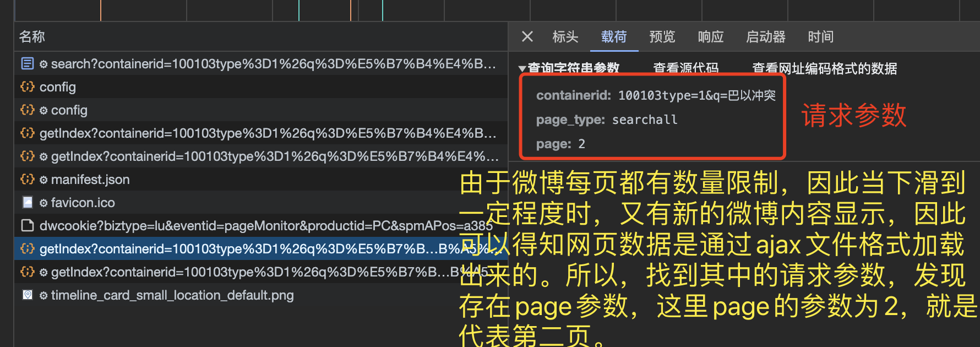Image resolution: width=980 pixels, height=347 pixels.
Task: Switch to the 响应 tab
Action: [710, 37]
